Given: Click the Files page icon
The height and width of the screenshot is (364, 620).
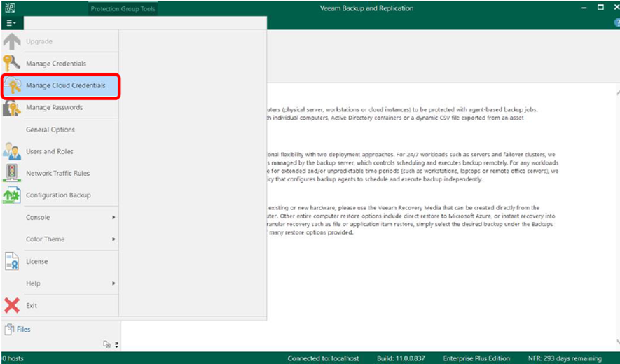Looking at the screenshot, I should point(10,329).
